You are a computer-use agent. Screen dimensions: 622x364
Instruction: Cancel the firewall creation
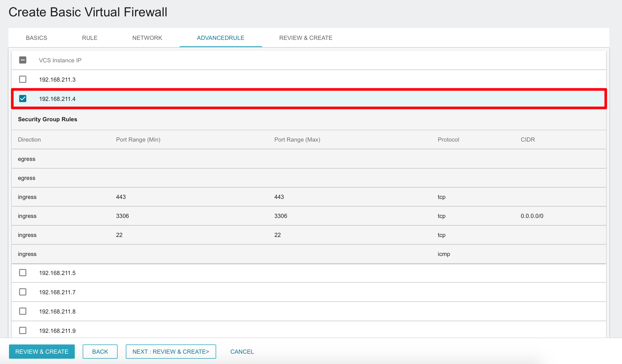click(242, 352)
